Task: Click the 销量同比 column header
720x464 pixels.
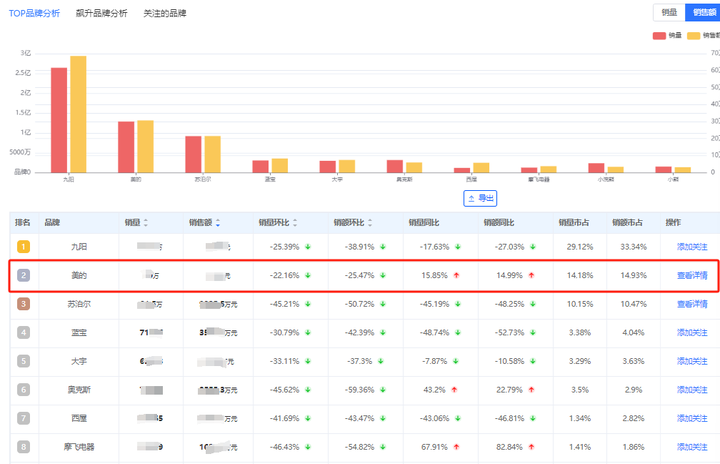Action: pos(424,223)
